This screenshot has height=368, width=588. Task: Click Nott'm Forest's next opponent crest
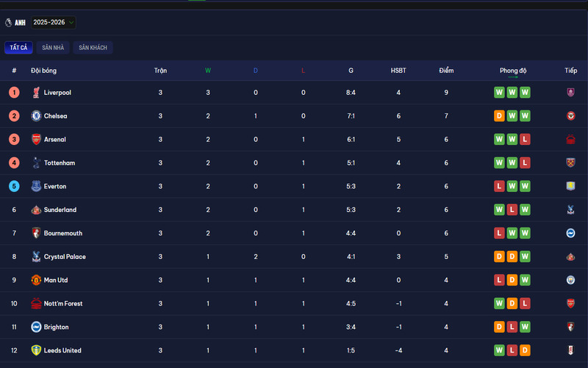point(570,303)
